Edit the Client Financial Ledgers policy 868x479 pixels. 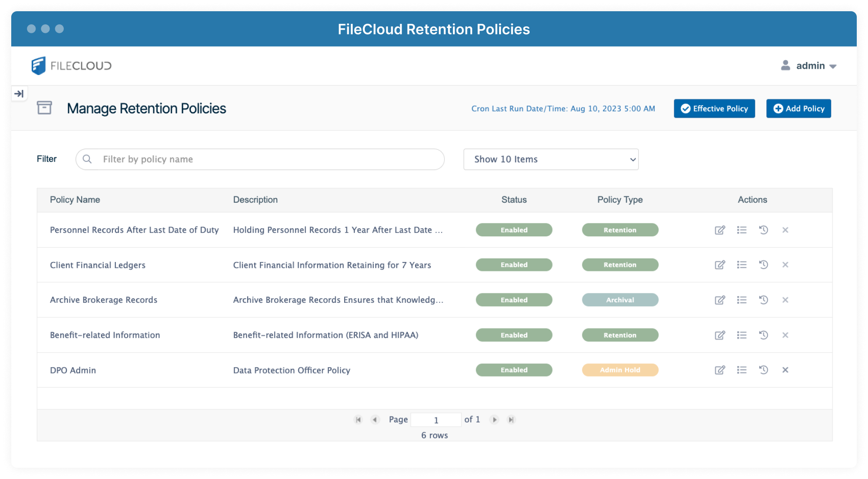720,265
